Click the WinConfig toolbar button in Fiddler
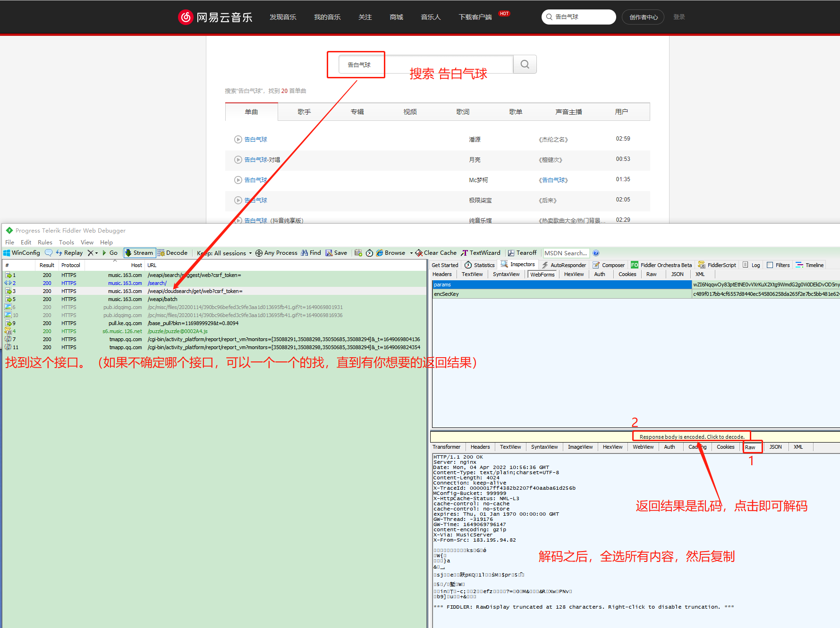 pyautogui.click(x=22, y=253)
